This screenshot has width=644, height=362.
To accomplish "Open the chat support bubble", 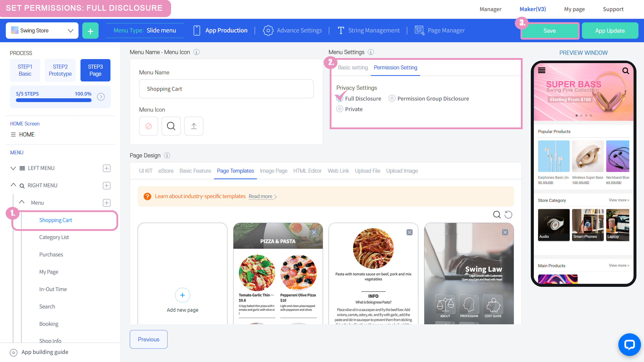I will tap(629, 345).
